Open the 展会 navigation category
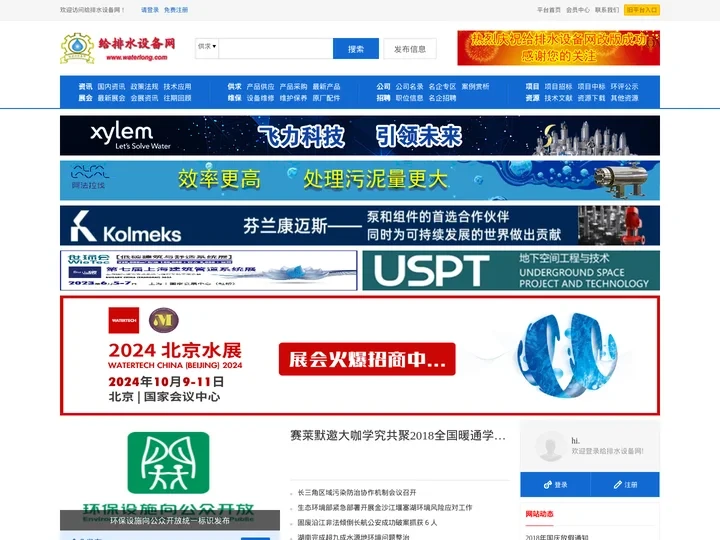Viewport: 720px width, 540px height. (85, 98)
